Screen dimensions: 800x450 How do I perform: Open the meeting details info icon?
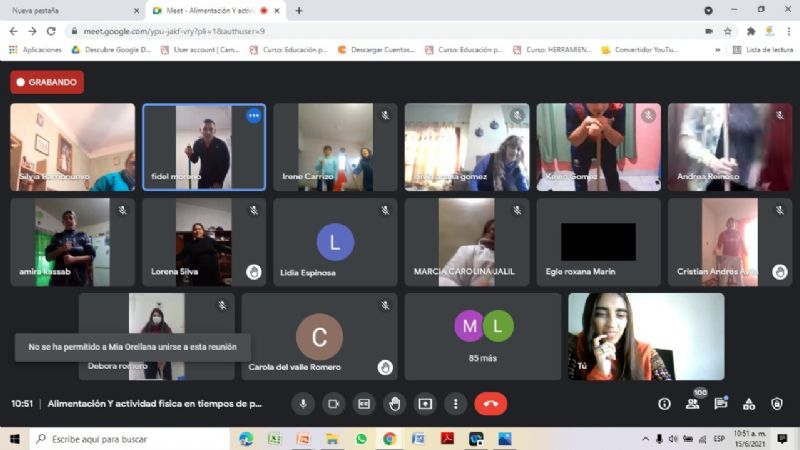pos(664,404)
